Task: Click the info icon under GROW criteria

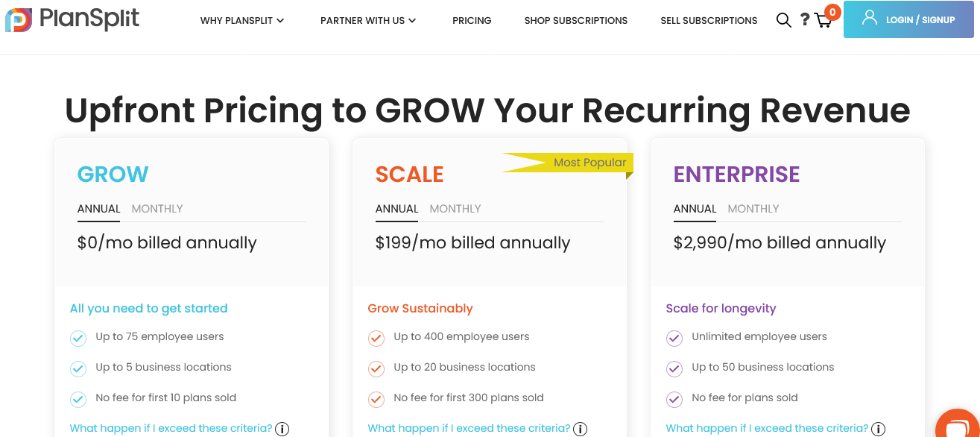Action: point(282,429)
